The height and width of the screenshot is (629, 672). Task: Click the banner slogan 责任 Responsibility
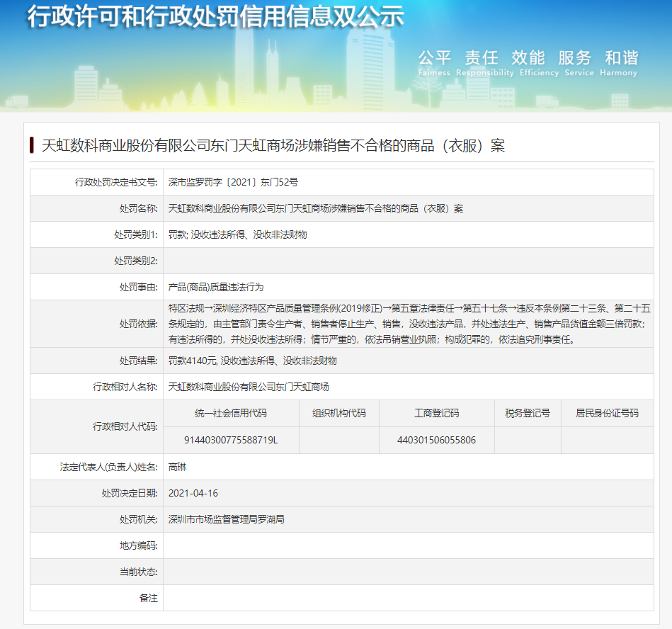coord(485,63)
